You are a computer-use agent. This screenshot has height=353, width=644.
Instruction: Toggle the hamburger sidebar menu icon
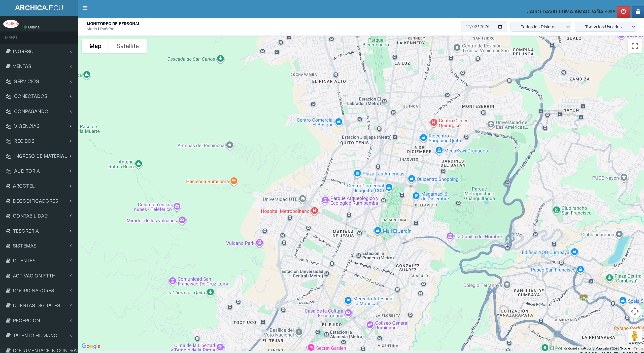pos(85,8)
